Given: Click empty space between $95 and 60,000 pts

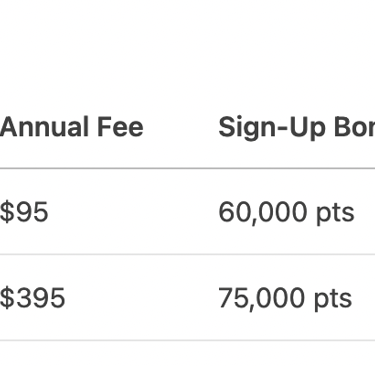Looking at the screenshot, I should coord(133,212).
